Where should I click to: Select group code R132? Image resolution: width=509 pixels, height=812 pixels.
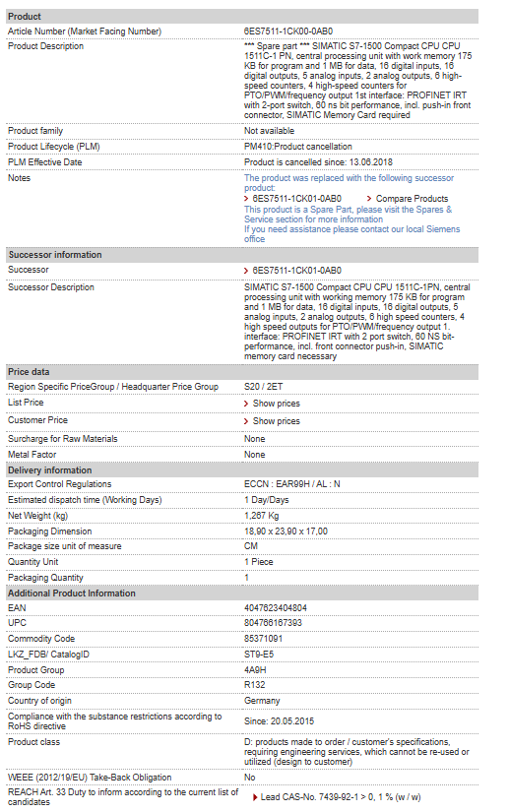255,685
